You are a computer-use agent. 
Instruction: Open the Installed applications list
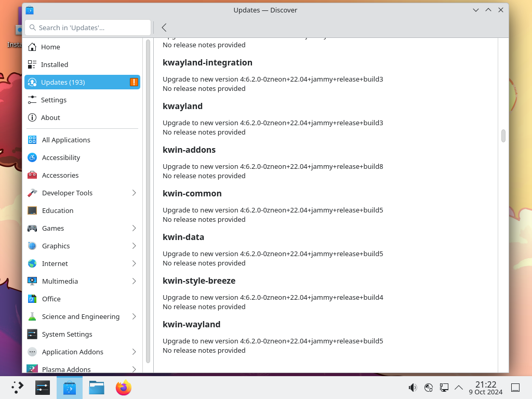82,64
